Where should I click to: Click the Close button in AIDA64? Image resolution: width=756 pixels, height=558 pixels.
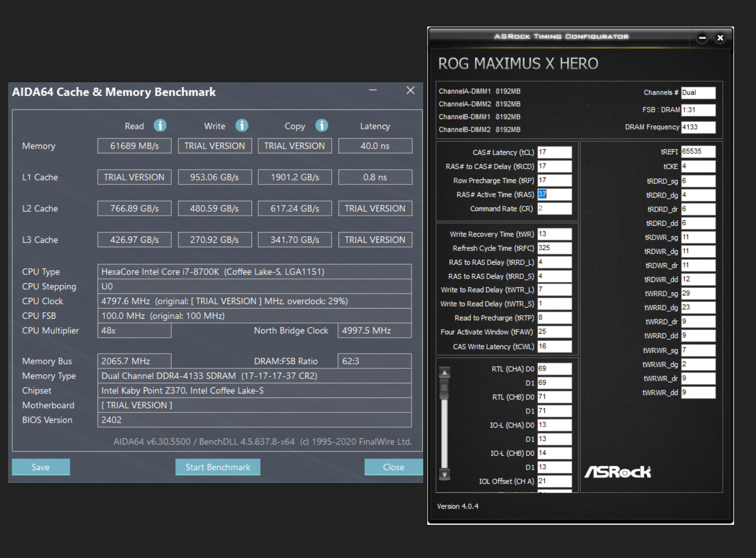tap(394, 467)
